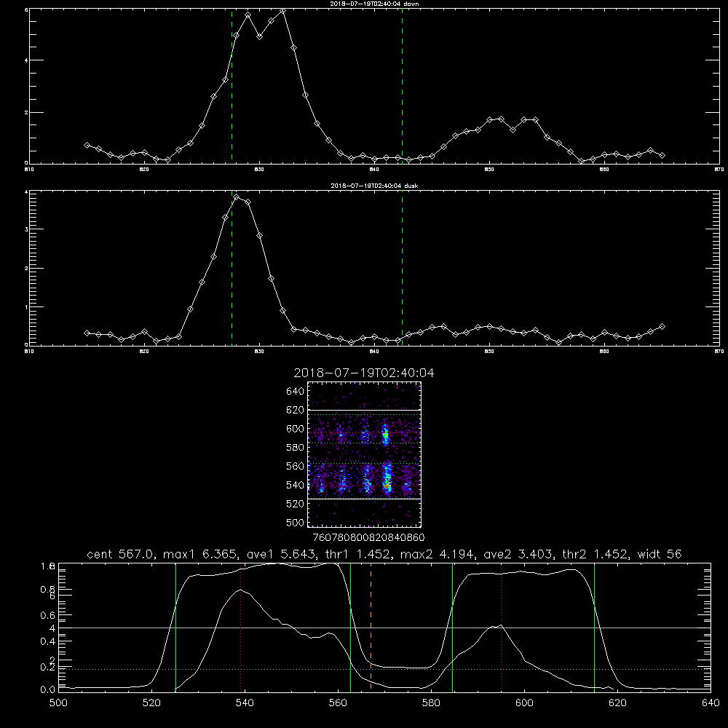Image resolution: width=728 pixels, height=728 pixels.
Task: Click heatmap y-axis label 540
Action: (296, 485)
